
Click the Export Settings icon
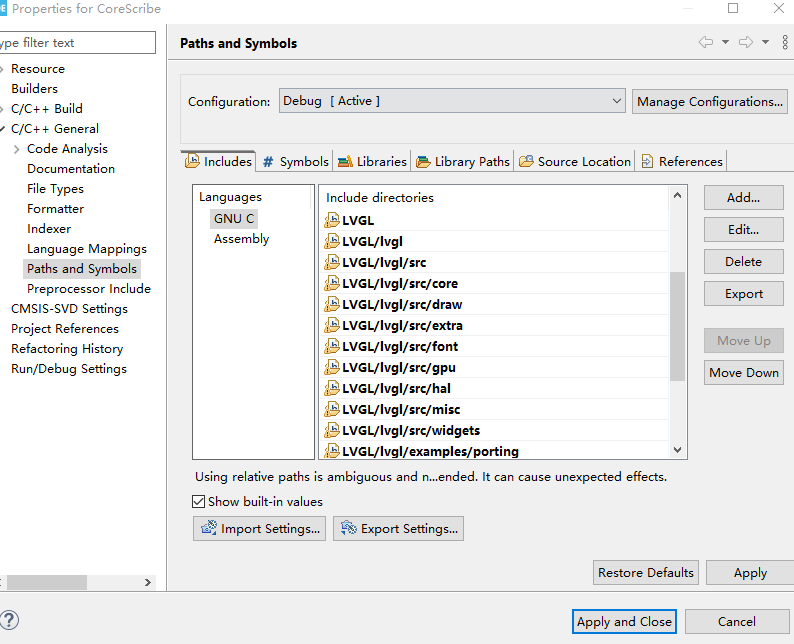pyautogui.click(x=349, y=528)
